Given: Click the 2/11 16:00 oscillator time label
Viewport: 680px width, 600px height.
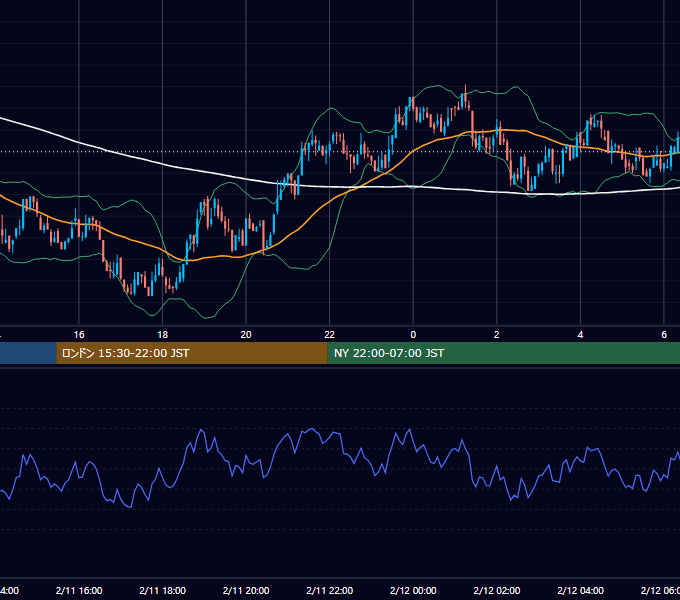Looking at the screenshot, I should tap(79, 590).
